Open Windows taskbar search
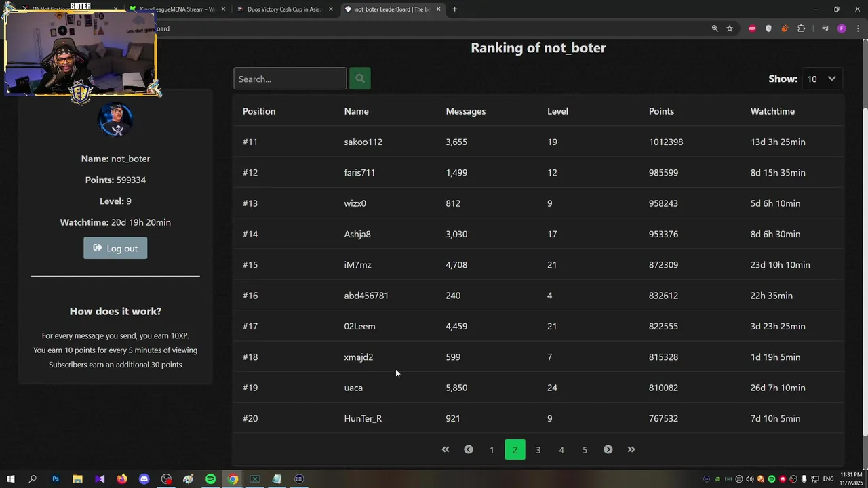The height and width of the screenshot is (488, 868). point(33,479)
